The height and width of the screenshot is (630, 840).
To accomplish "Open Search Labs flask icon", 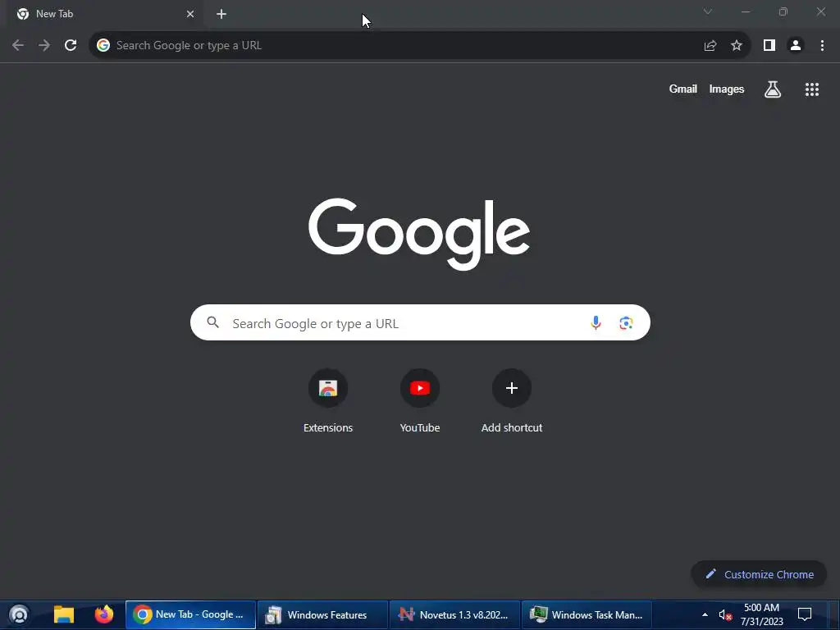I will [x=773, y=89].
